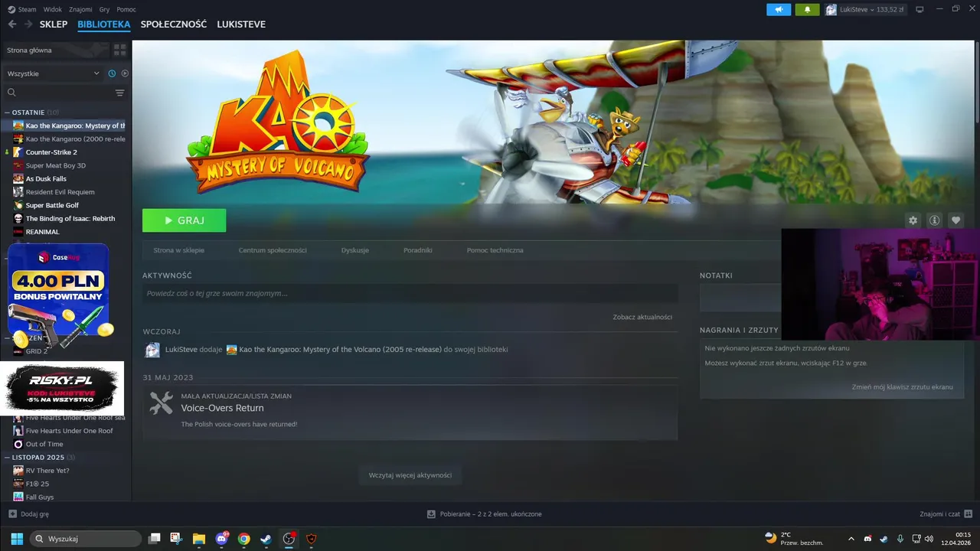This screenshot has width=980, height=551.
Task: Open advanced filter options icon
Action: tap(119, 93)
